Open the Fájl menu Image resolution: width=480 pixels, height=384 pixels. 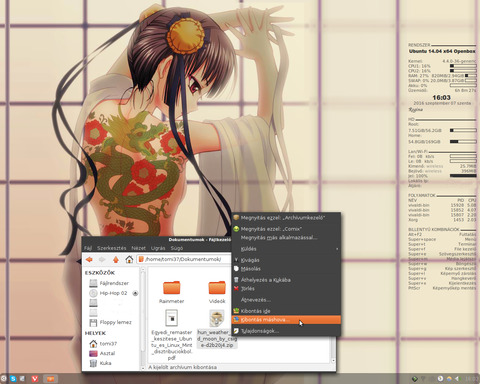pos(88,248)
